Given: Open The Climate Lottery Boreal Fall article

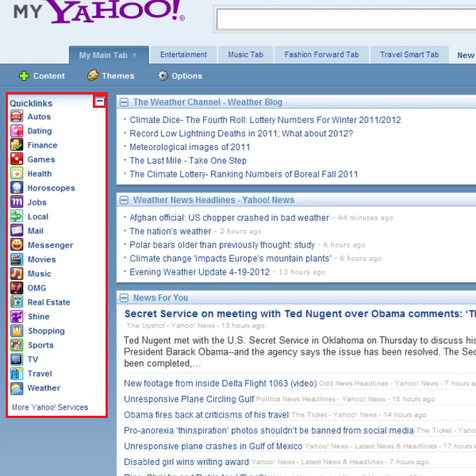Looking at the screenshot, I should click(244, 175).
